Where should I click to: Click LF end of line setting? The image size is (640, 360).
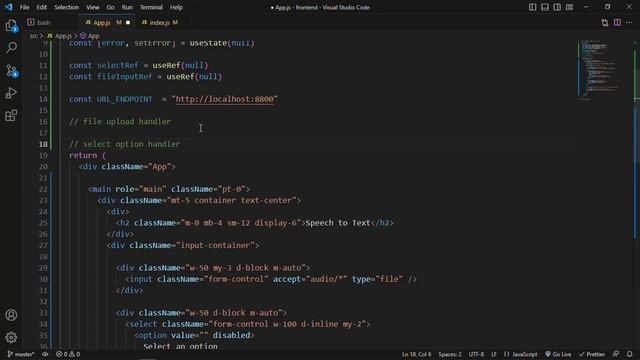point(494,354)
